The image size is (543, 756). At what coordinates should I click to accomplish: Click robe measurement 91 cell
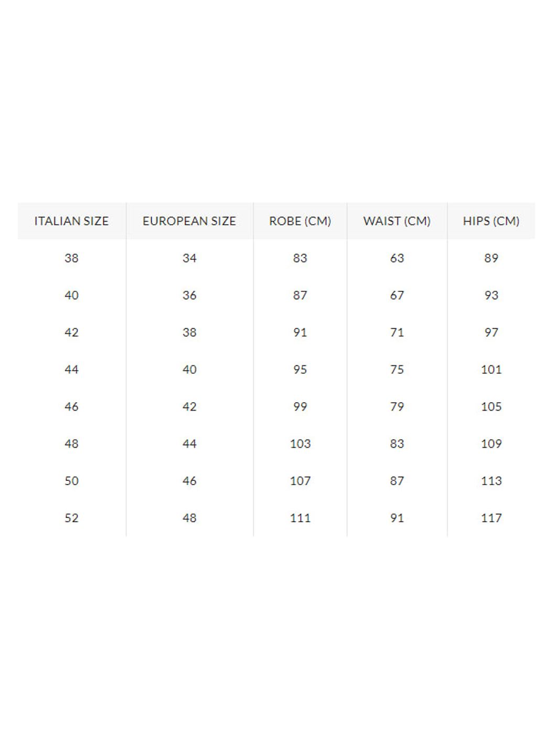(300, 332)
